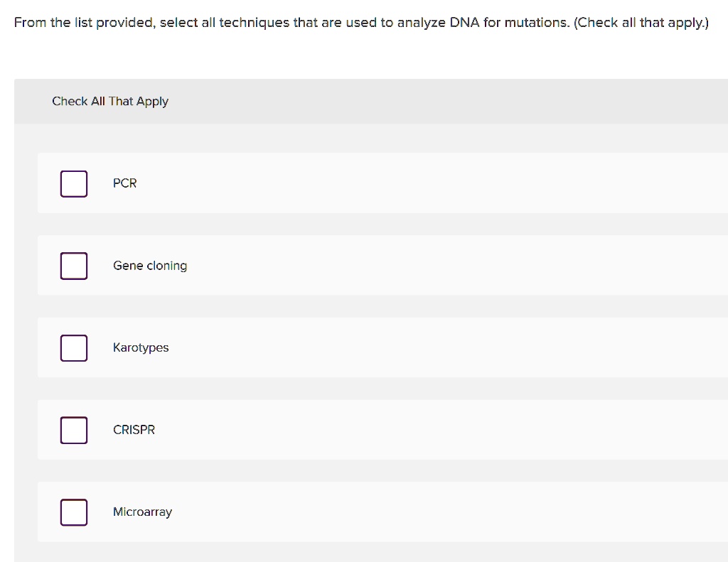
Task: Click the Karotypes label text
Action: pos(141,348)
